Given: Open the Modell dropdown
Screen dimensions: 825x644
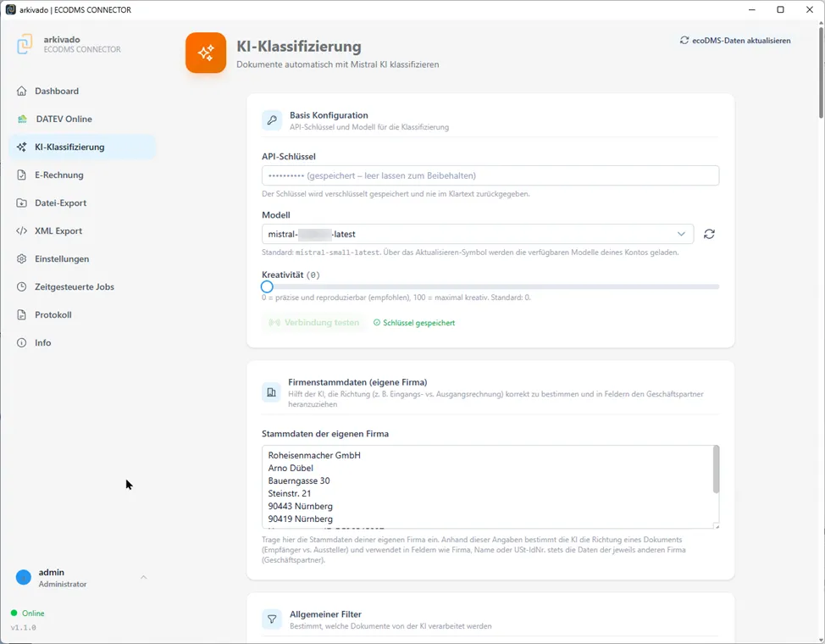Looking at the screenshot, I should tap(478, 234).
